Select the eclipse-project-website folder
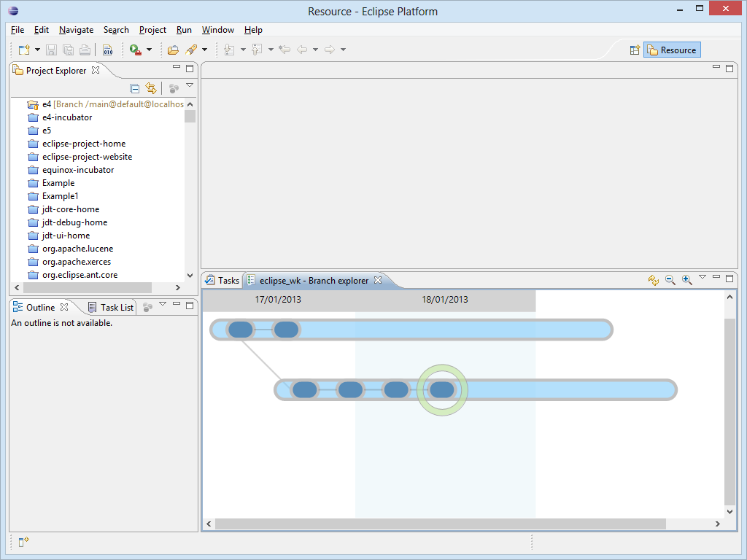 [80, 157]
